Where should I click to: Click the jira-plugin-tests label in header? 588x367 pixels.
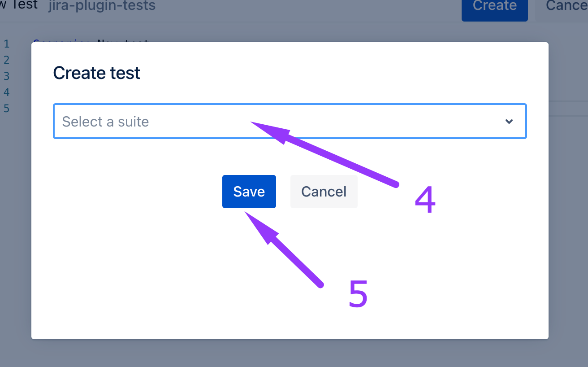[x=102, y=6]
